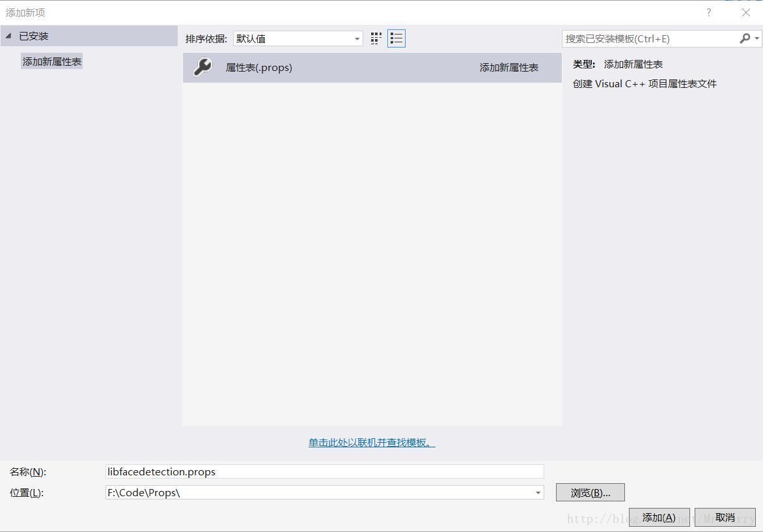Open the search options dropdown arrow
Image resolution: width=763 pixels, height=532 pixels.
click(756, 39)
